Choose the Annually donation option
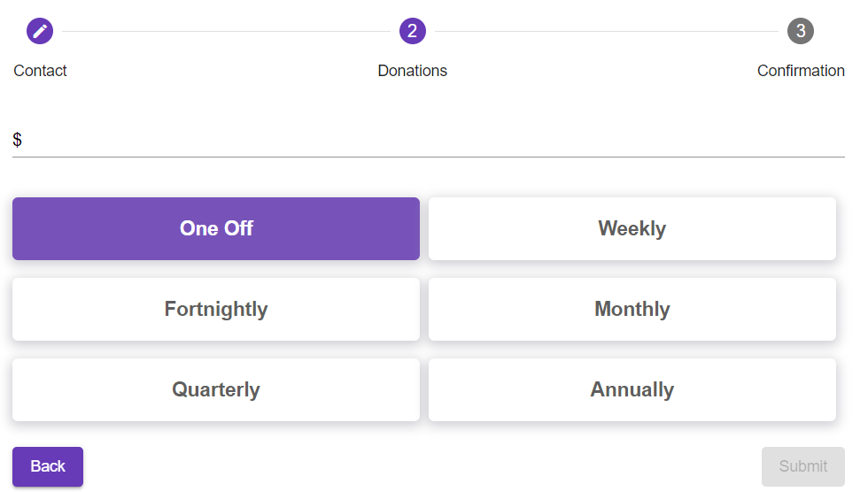The image size is (868, 492). click(632, 389)
